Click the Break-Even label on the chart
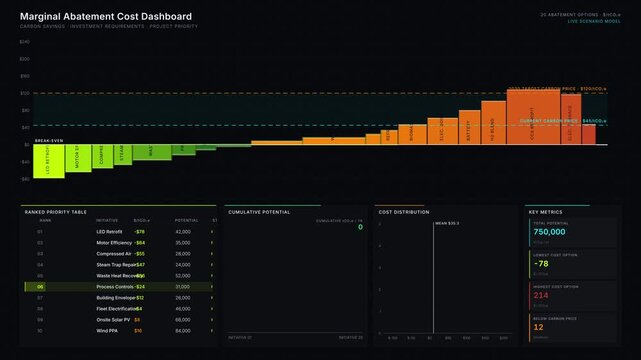 pos(49,141)
